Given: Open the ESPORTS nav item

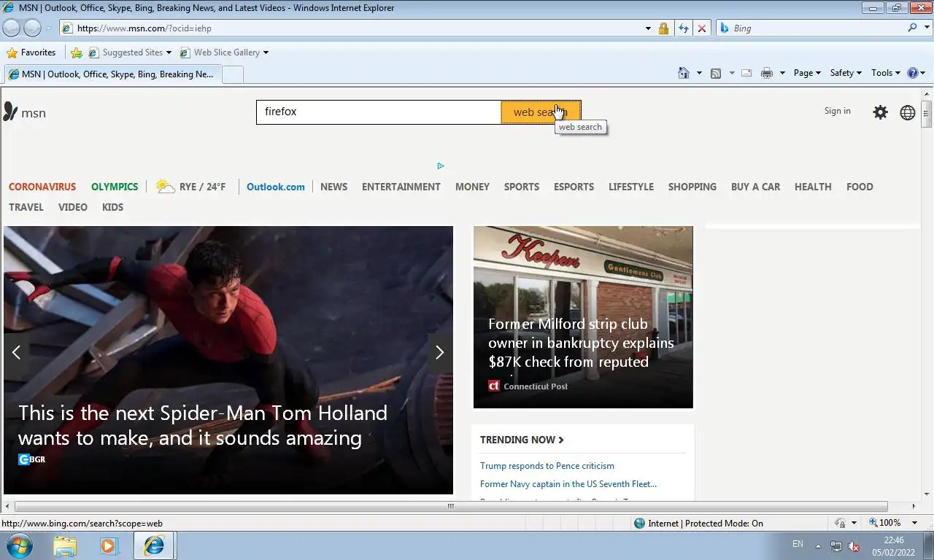Looking at the screenshot, I should pyautogui.click(x=574, y=187).
